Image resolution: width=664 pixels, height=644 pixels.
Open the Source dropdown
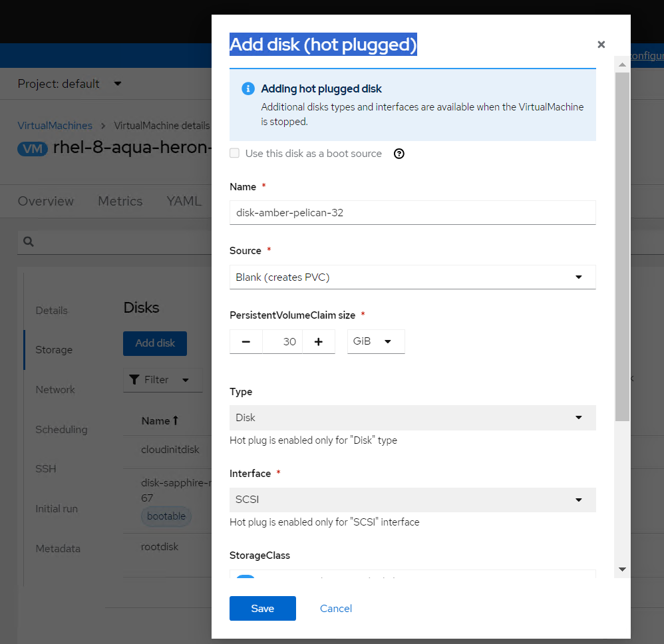(x=413, y=277)
